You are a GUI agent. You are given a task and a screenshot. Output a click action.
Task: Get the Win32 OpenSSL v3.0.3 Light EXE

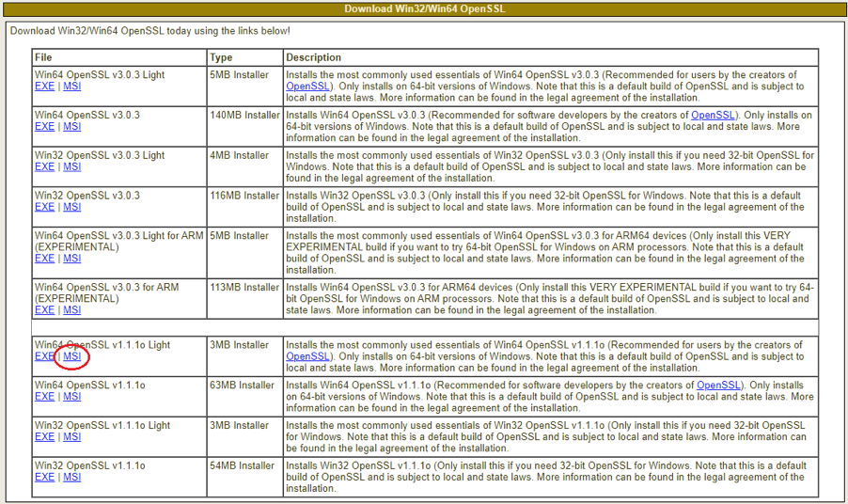44,166
